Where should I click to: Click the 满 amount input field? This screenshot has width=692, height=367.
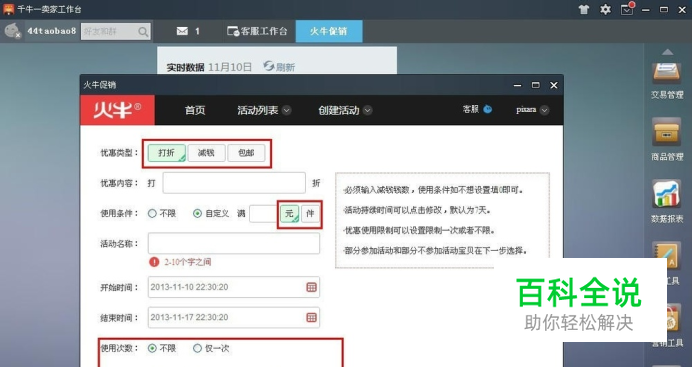click(264, 213)
